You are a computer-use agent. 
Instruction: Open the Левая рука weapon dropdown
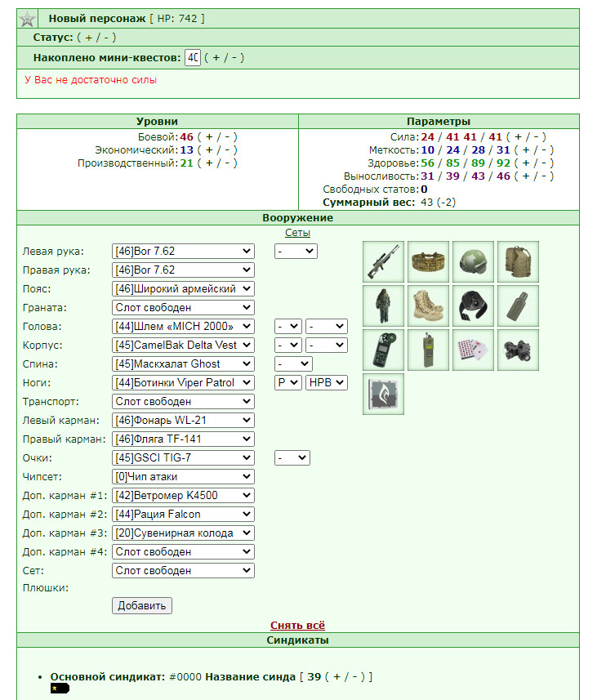tap(183, 252)
